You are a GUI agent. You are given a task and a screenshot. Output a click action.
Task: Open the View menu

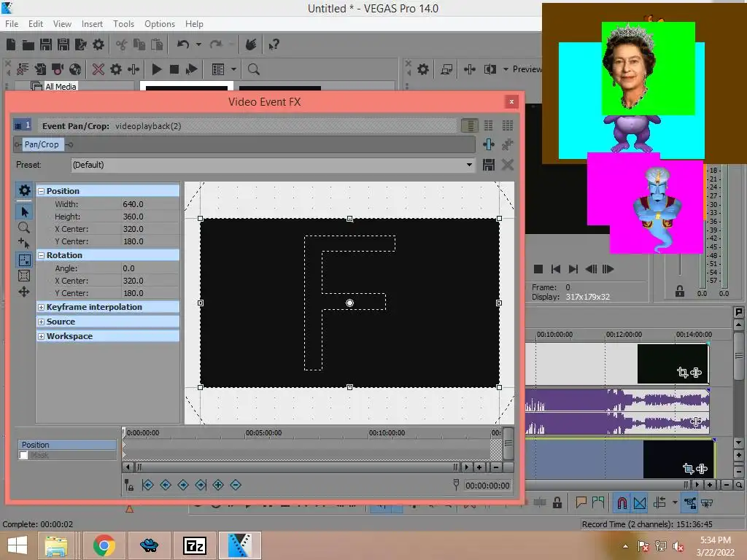click(x=62, y=24)
